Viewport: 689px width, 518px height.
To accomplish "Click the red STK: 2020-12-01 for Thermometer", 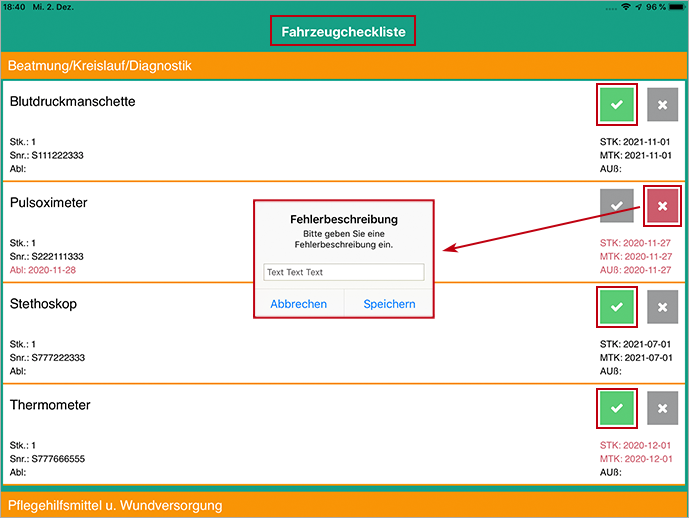I will (635, 445).
